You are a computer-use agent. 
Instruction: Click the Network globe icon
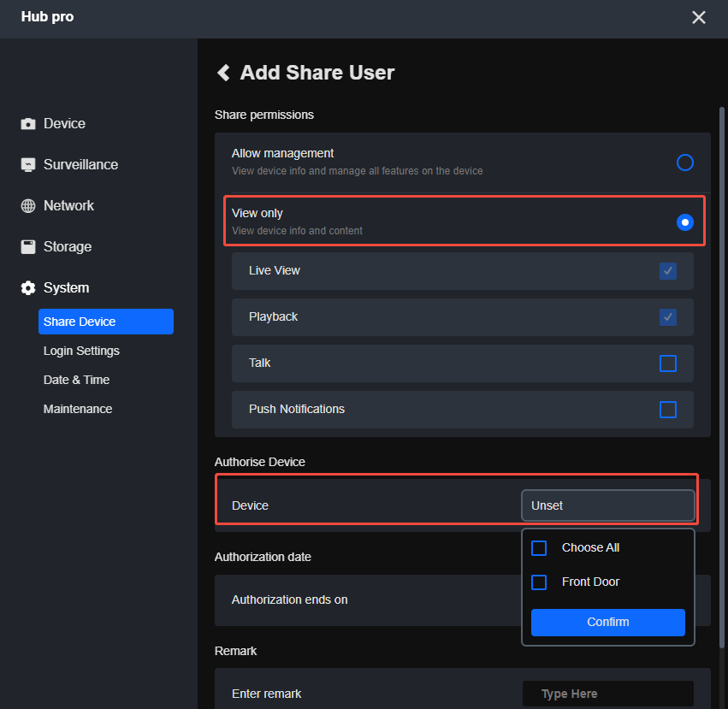click(28, 206)
